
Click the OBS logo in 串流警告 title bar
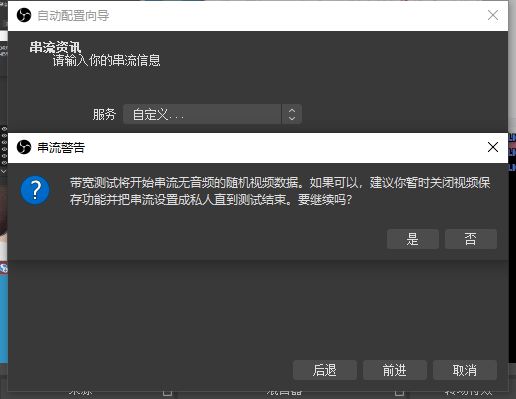point(24,147)
